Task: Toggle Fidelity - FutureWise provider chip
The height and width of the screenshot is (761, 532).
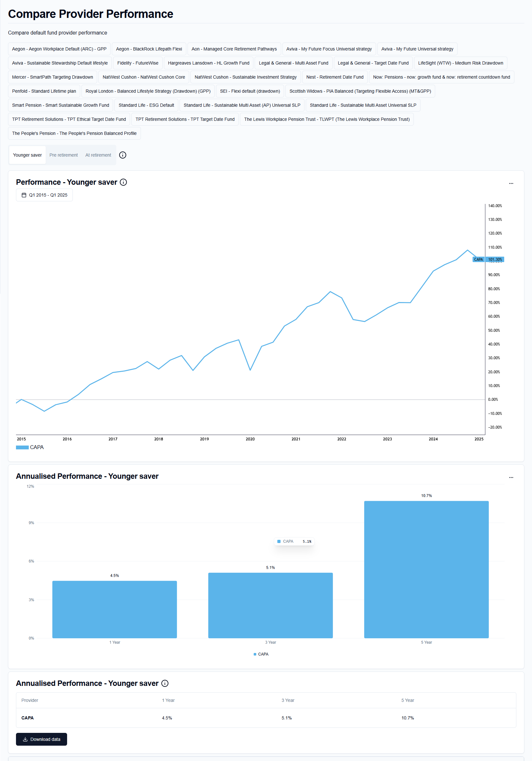Action: (x=137, y=63)
